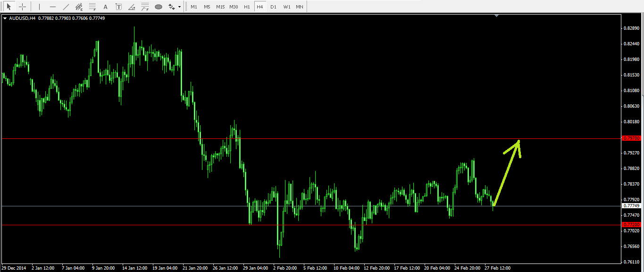Switch to MN monthly timeframe
This screenshot has width=644, height=272.
click(300, 7)
